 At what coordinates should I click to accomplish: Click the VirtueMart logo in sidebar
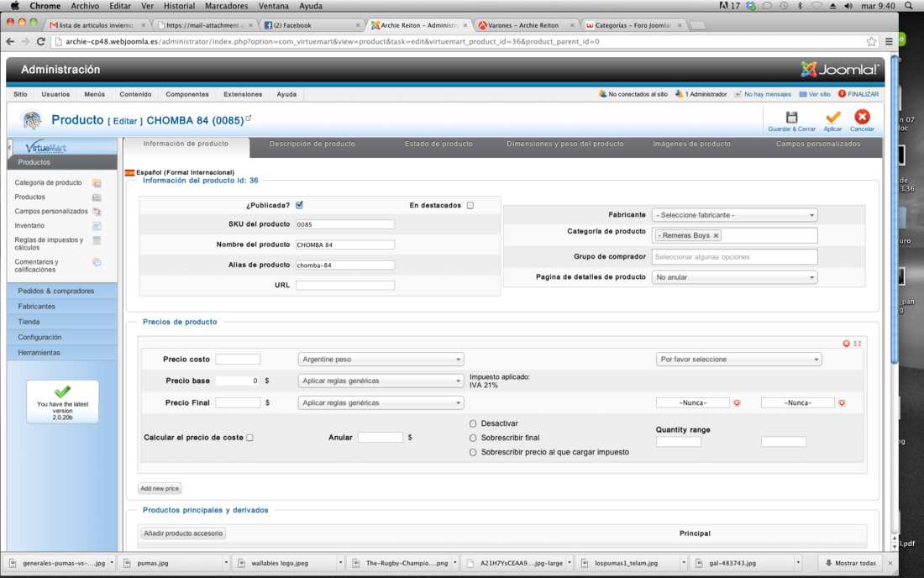point(46,147)
